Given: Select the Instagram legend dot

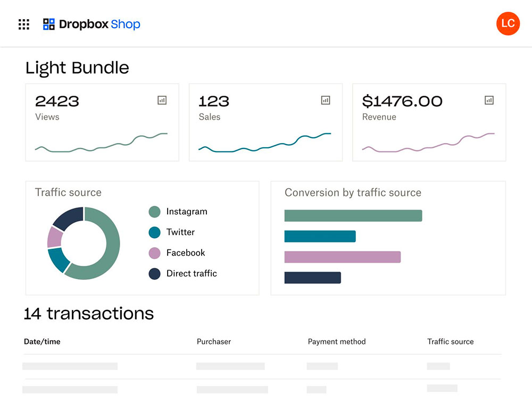Looking at the screenshot, I should click(155, 212).
